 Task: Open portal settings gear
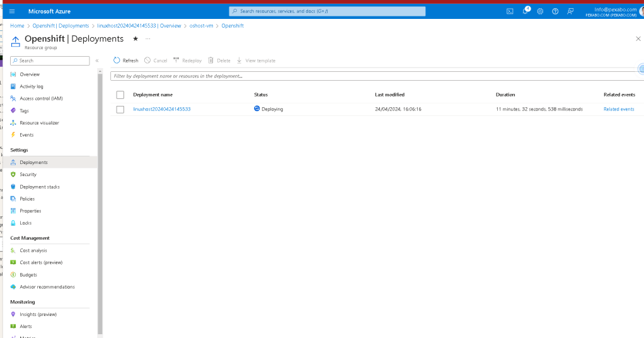pos(540,11)
